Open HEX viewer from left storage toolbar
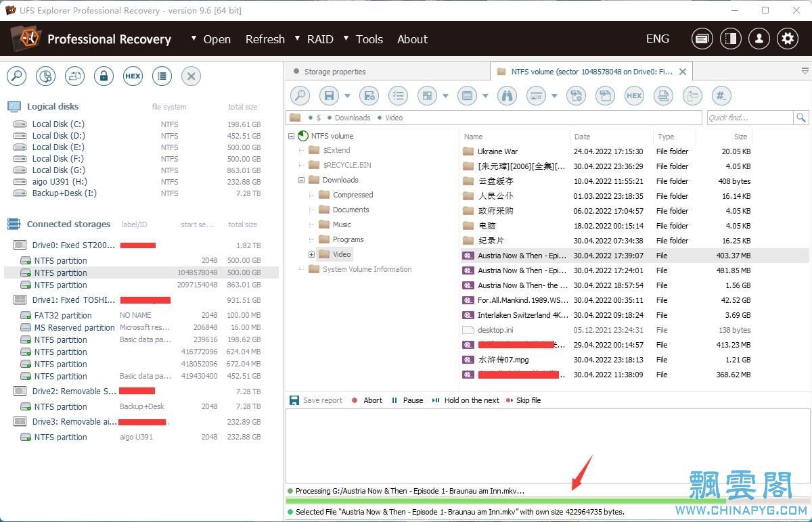The width and height of the screenshot is (812, 522). click(x=133, y=76)
